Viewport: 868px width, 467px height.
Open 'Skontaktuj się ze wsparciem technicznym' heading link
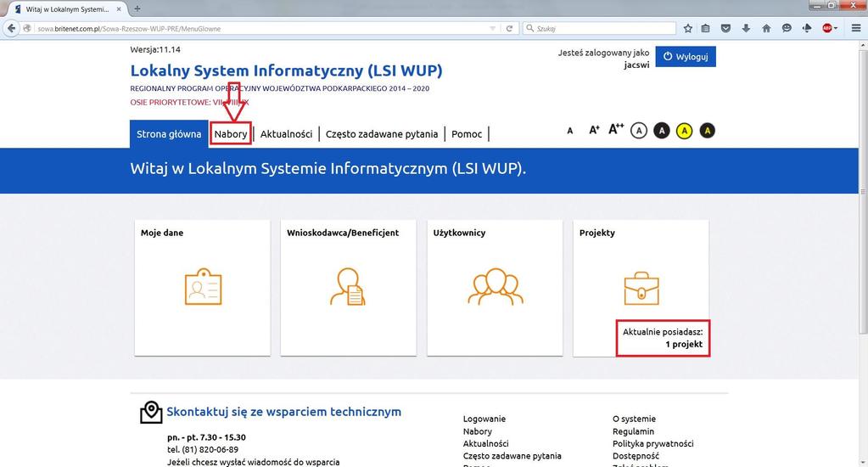pyautogui.click(x=284, y=412)
